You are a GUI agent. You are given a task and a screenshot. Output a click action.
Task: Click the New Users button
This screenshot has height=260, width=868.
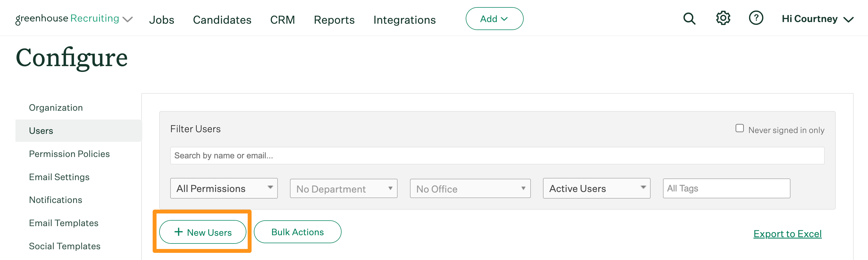click(x=203, y=232)
